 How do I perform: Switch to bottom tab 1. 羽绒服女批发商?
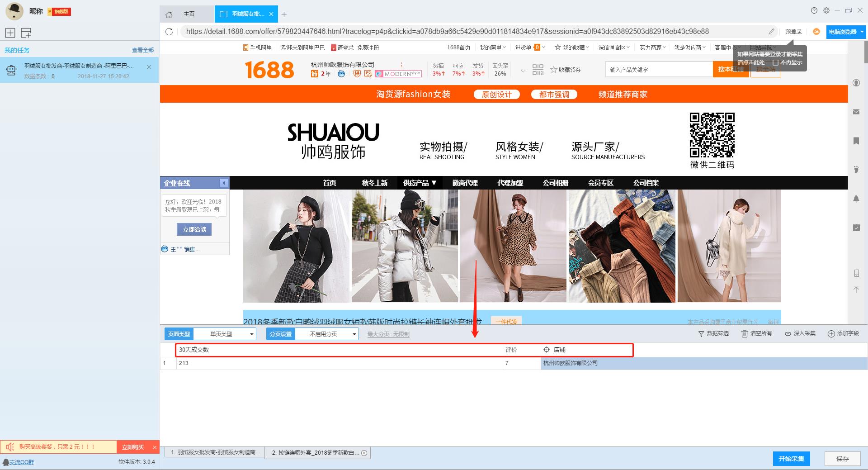click(x=215, y=452)
